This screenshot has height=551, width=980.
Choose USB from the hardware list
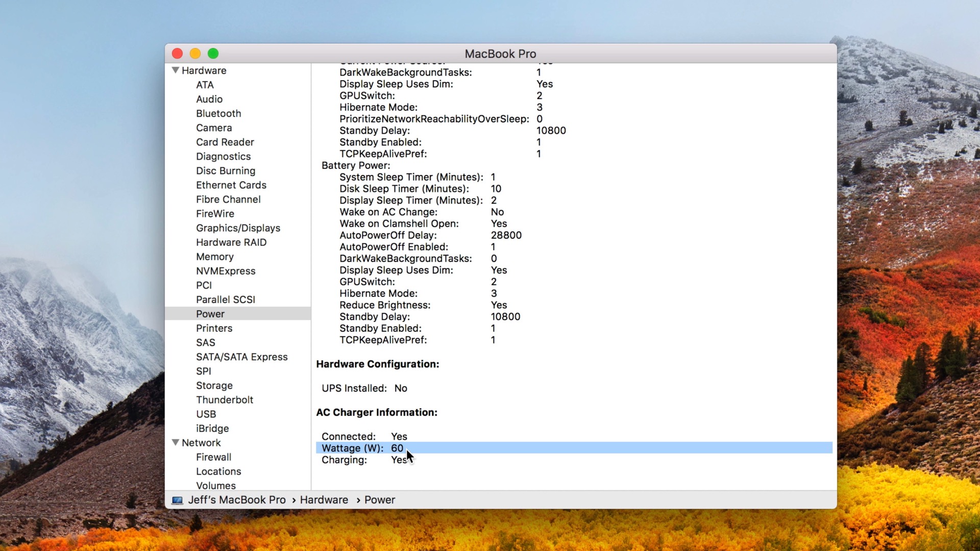206,414
